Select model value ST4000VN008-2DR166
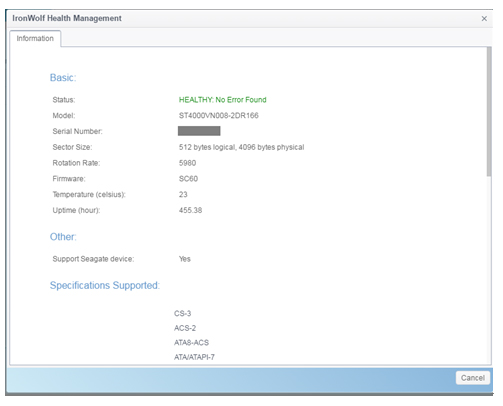The height and width of the screenshot is (406, 503). click(219, 115)
